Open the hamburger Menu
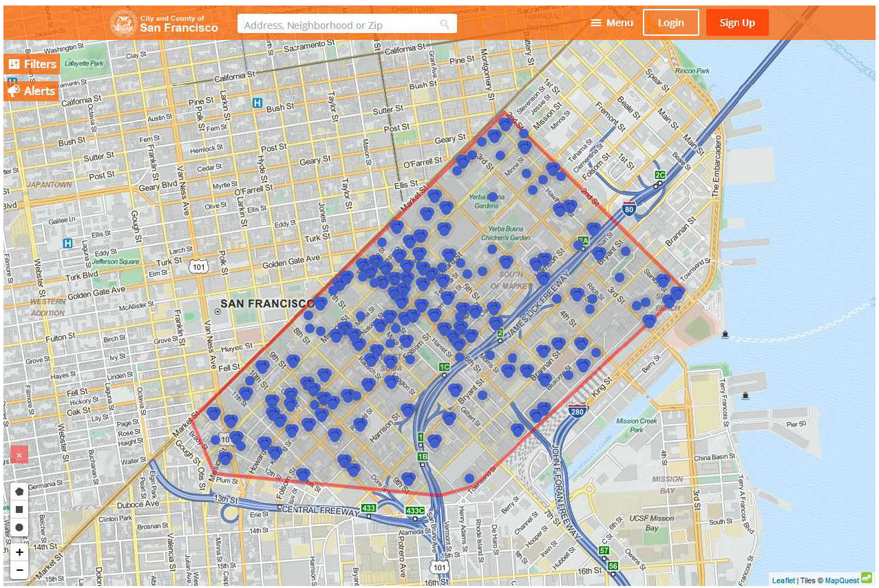Screen dimensions: 879x588 pos(611,23)
